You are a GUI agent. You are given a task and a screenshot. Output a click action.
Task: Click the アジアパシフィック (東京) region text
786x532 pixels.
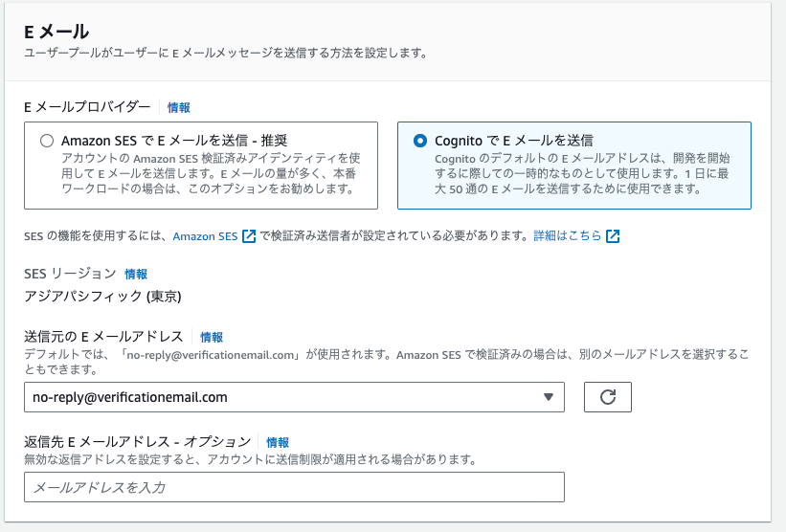coord(102,297)
